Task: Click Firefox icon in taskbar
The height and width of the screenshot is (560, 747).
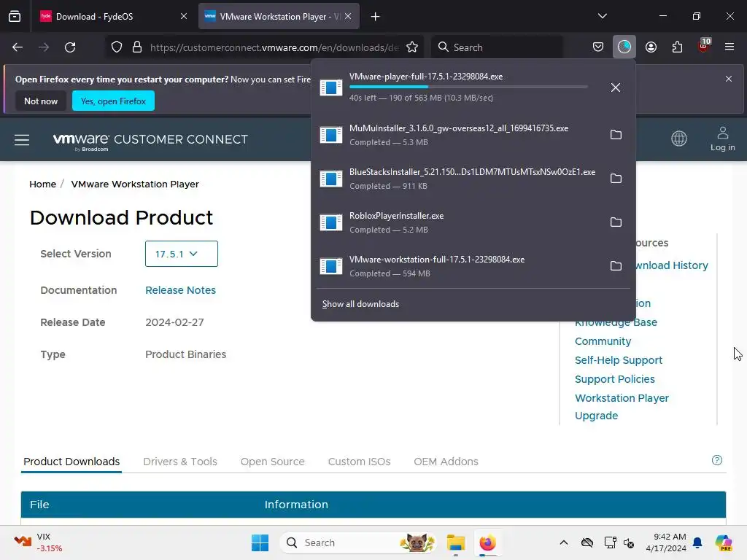Action: (487, 542)
